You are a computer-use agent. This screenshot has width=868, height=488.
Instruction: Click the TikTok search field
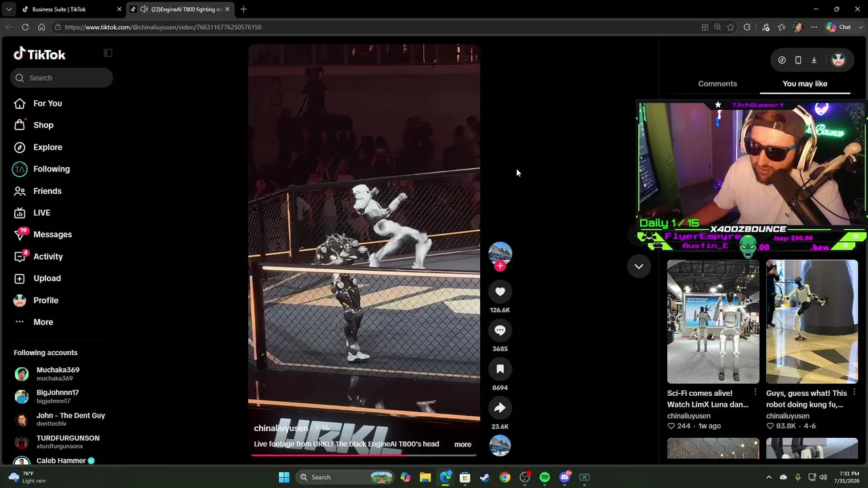coord(62,78)
